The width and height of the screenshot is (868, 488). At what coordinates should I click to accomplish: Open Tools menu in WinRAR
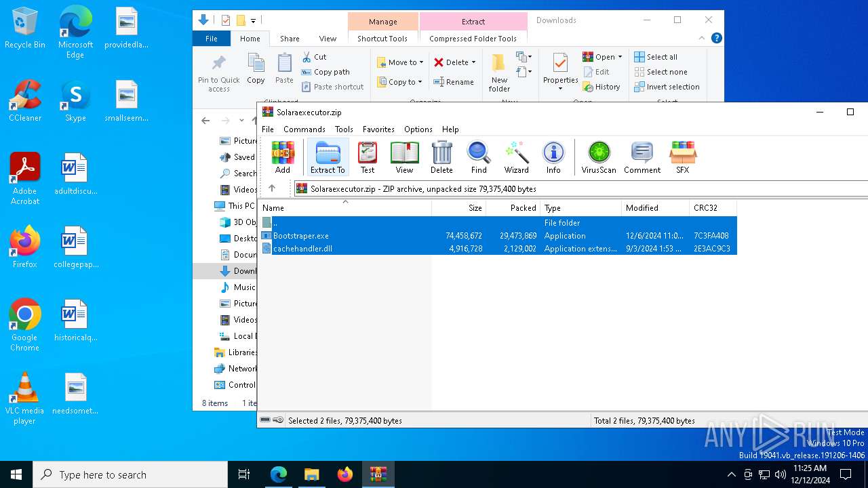click(344, 129)
